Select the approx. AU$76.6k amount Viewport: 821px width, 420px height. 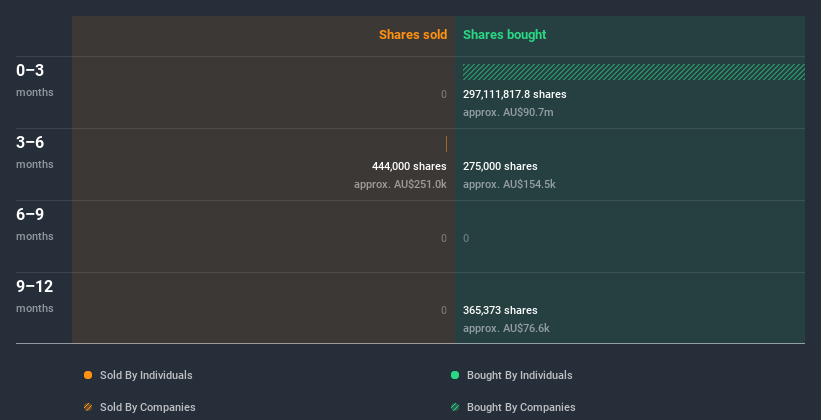[506, 328]
